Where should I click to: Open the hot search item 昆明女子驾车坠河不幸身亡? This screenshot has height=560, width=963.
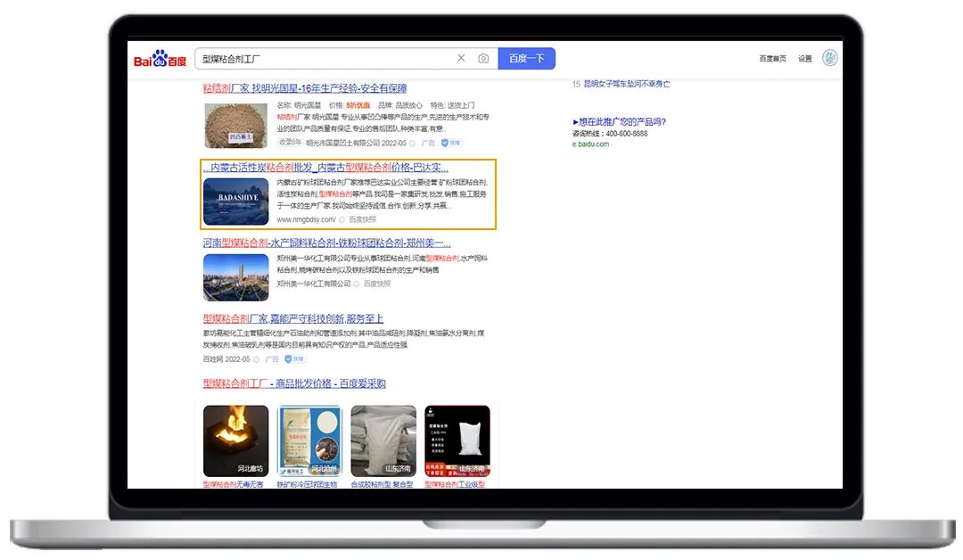point(627,84)
